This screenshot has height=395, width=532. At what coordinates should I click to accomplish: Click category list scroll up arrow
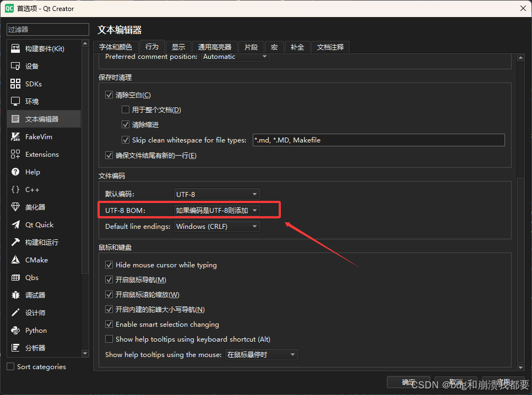coord(85,44)
